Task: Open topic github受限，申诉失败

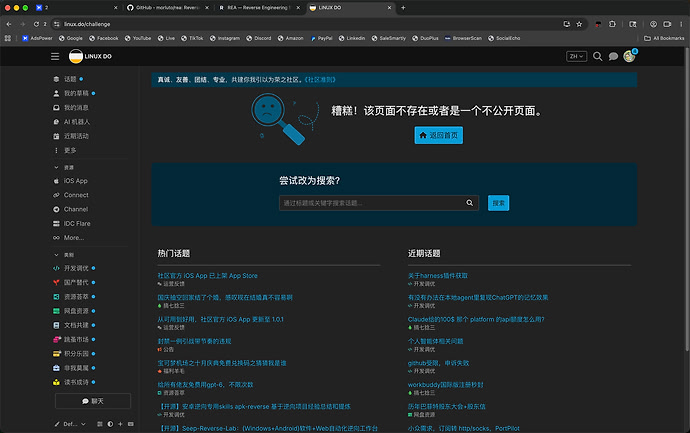Action: tap(438, 363)
